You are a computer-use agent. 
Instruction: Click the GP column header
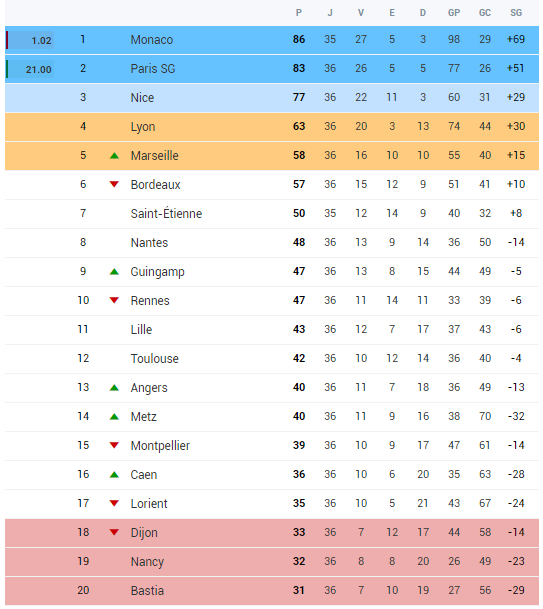(454, 13)
